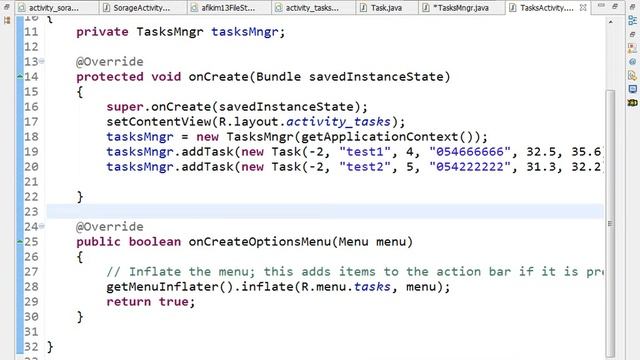Minimize the editor area
Image resolution: width=640 pixels, height=360 pixels.
tap(601, 6)
